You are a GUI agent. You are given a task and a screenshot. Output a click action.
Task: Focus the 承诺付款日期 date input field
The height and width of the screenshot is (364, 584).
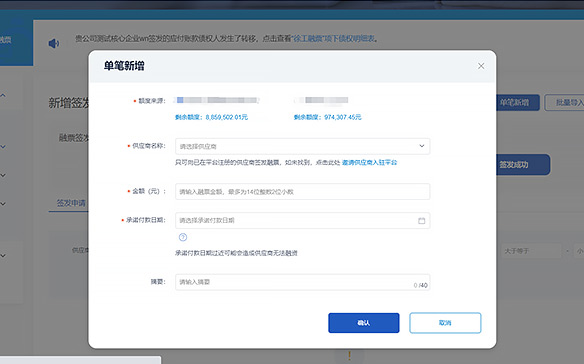pyautogui.click(x=302, y=221)
